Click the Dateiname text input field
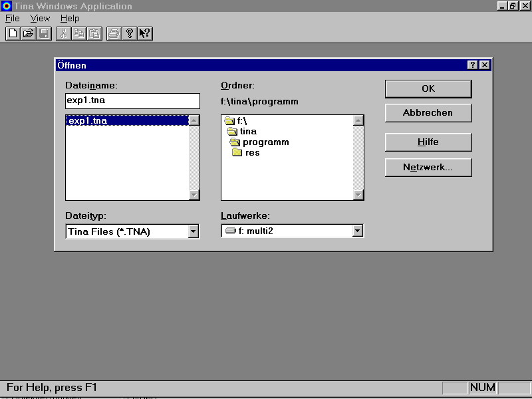Screen dimensions: 532x399 coord(132,100)
